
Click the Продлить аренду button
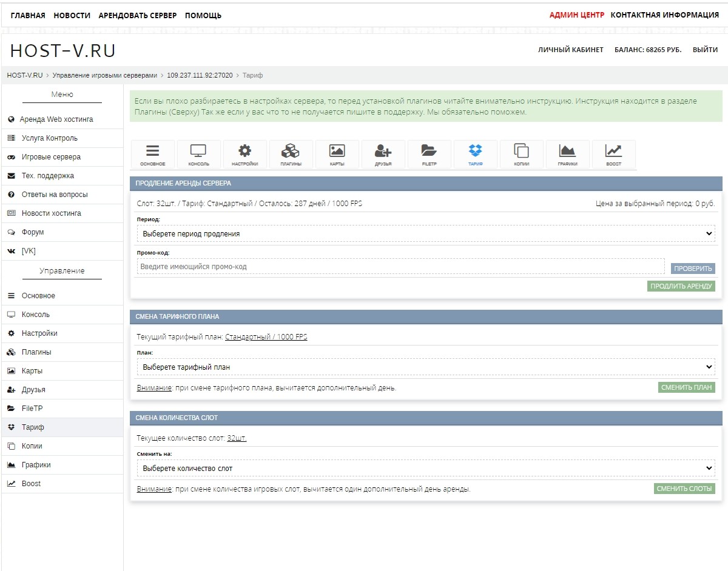pyautogui.click(x=681, y=286)
